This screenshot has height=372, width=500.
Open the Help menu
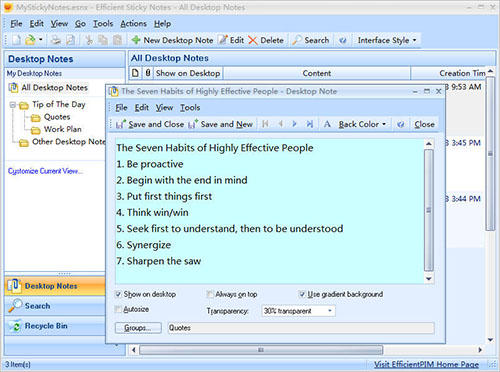[x=162, y=24]
